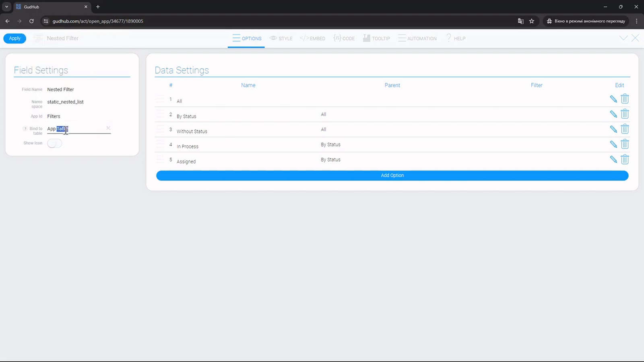The width and height of the screenshot is (644, 362).
Task: Close the field settings panel
Action: (635, 38)
